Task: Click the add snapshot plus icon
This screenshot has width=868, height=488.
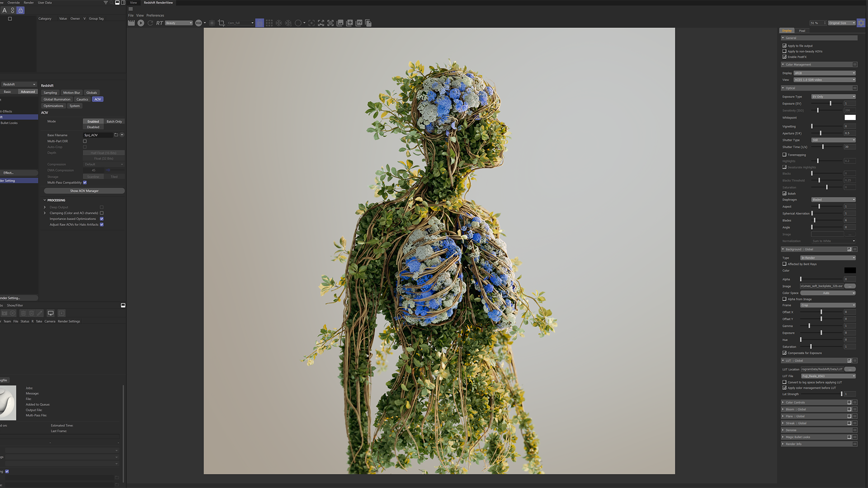Action: coord(349,23)
